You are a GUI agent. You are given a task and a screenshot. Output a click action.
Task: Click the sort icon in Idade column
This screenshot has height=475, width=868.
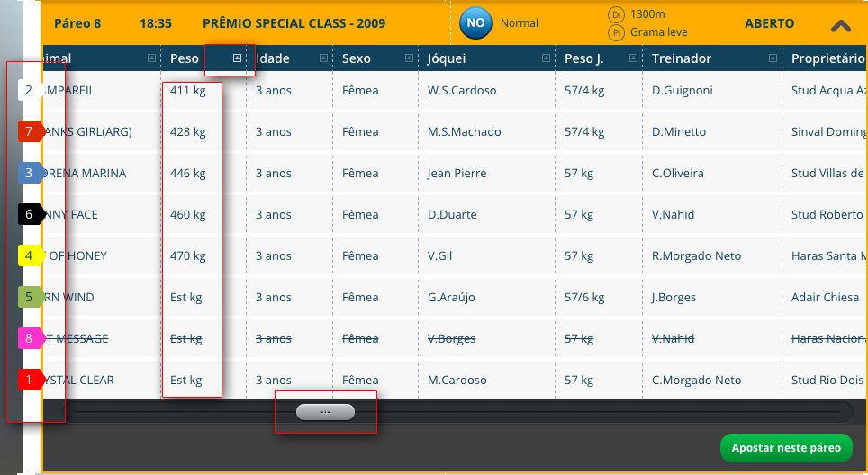pos(324,58)
